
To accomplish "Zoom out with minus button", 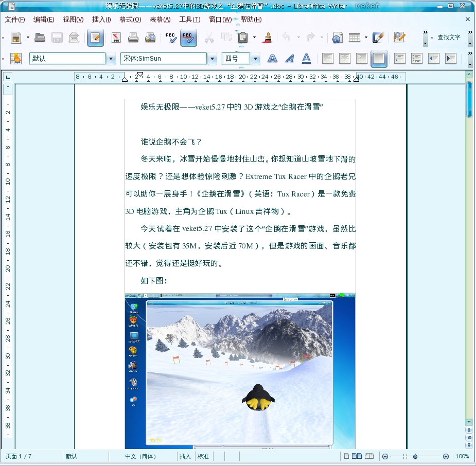I will point(385,456).
